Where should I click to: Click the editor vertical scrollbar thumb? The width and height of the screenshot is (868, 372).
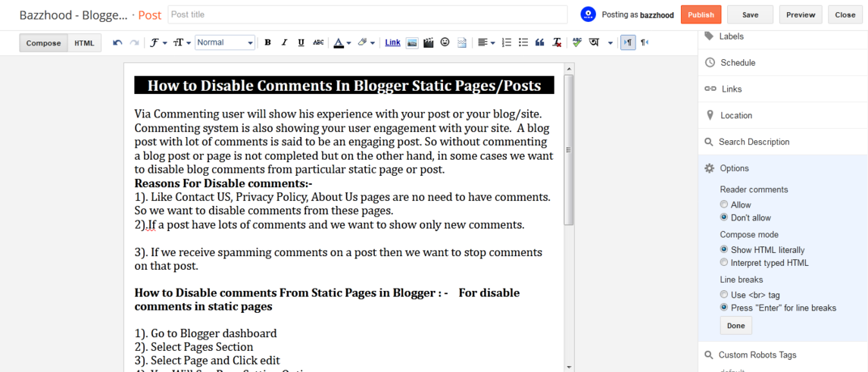click(x=569, y=149)
